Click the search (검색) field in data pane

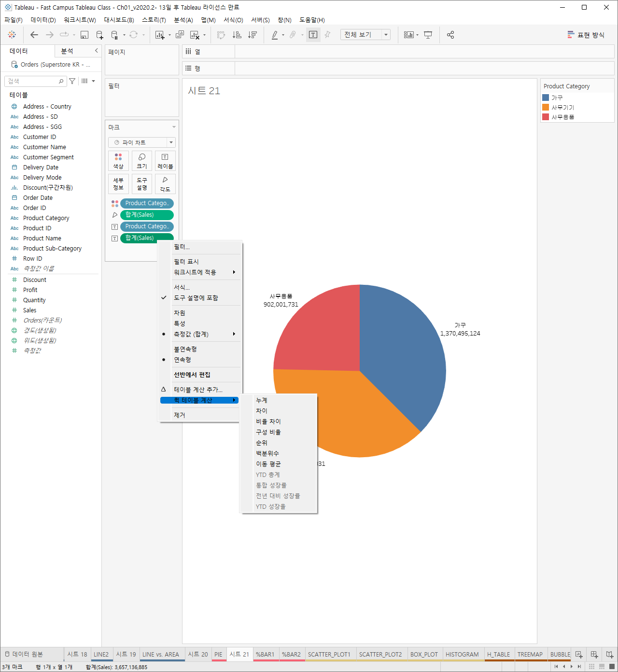coord(35,81)
